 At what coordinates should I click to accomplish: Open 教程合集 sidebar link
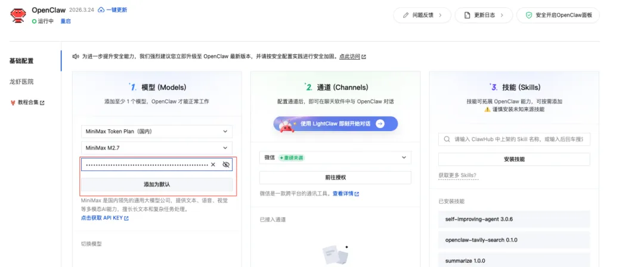point(28,103)
